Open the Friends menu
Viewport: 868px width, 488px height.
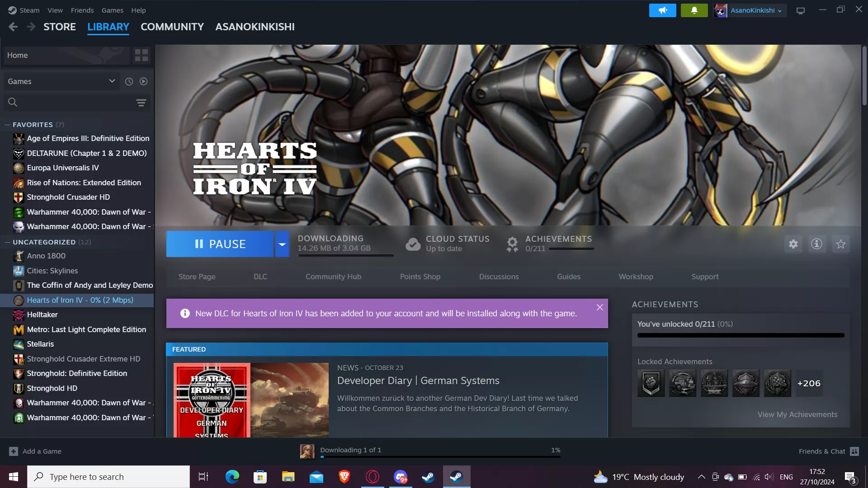pyautogui.click(x=82, y=10)
